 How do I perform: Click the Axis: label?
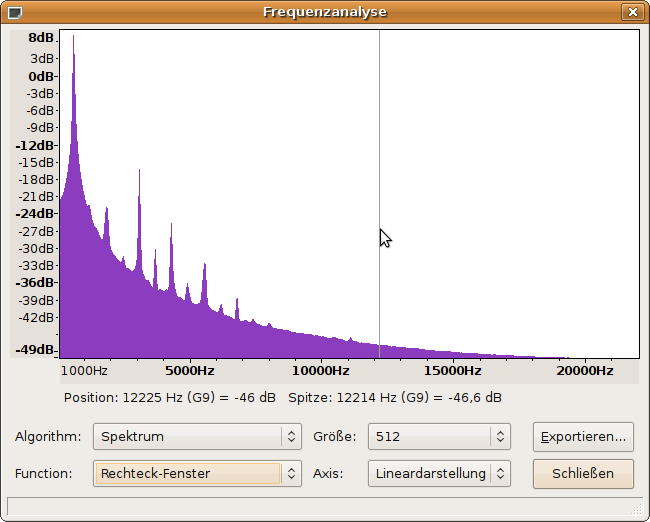point(328,473)
